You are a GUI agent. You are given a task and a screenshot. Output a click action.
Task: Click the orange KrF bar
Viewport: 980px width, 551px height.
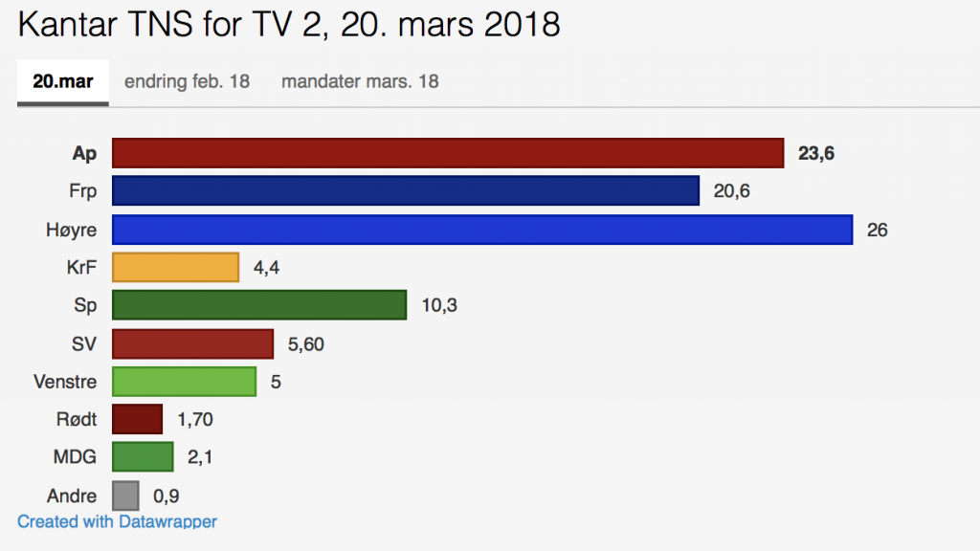pos(175,268)
